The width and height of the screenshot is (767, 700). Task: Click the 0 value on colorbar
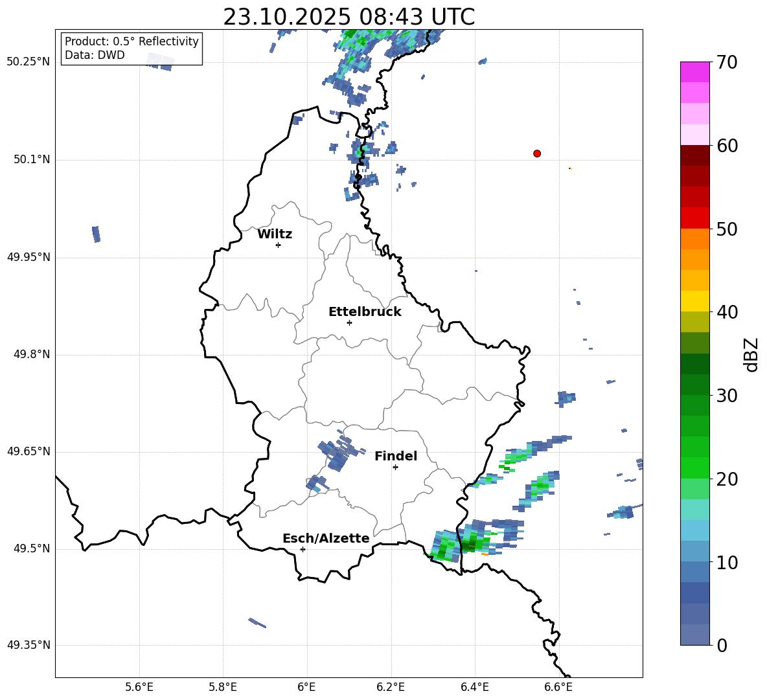[722, 645]
